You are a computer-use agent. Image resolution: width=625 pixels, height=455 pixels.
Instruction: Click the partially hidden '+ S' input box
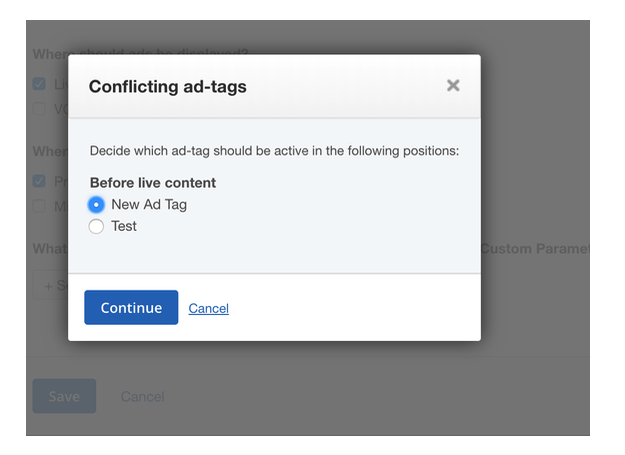51,285
